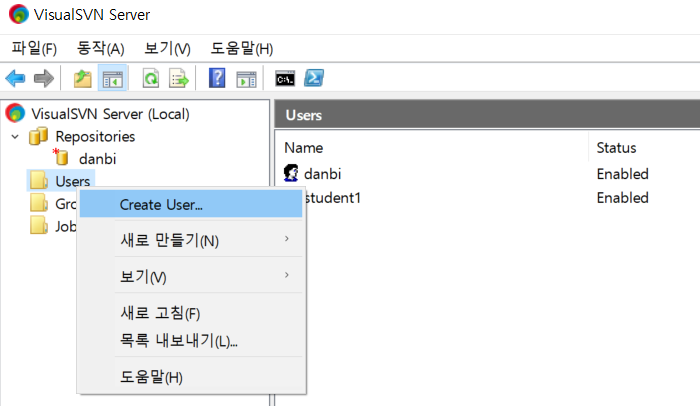Select the Repositories tree label
This screenshot has width=700, height=406.
[95, 136]
